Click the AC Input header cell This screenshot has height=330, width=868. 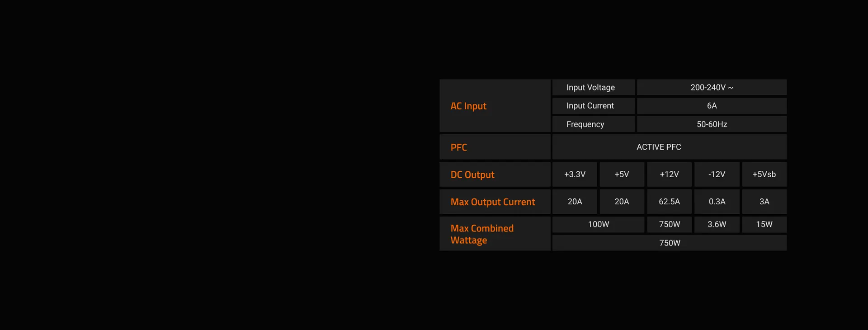tap(495, 106)
